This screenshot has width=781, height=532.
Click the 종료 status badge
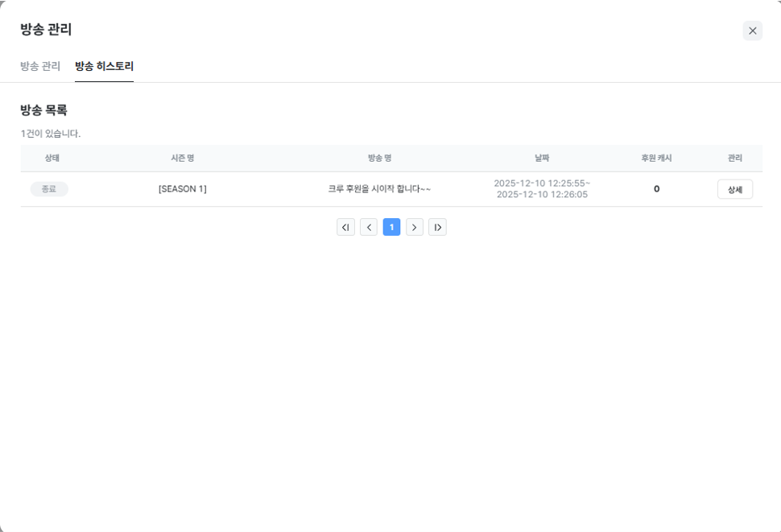(x=49, y=188)
